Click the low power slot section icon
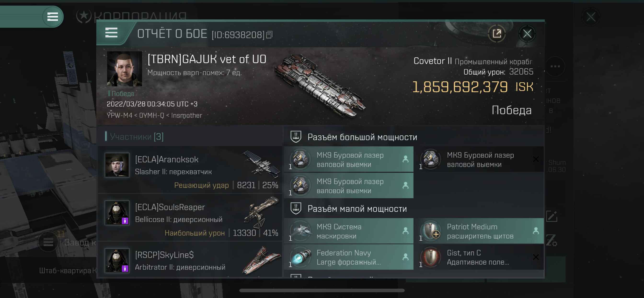 (x=296, y=208)
